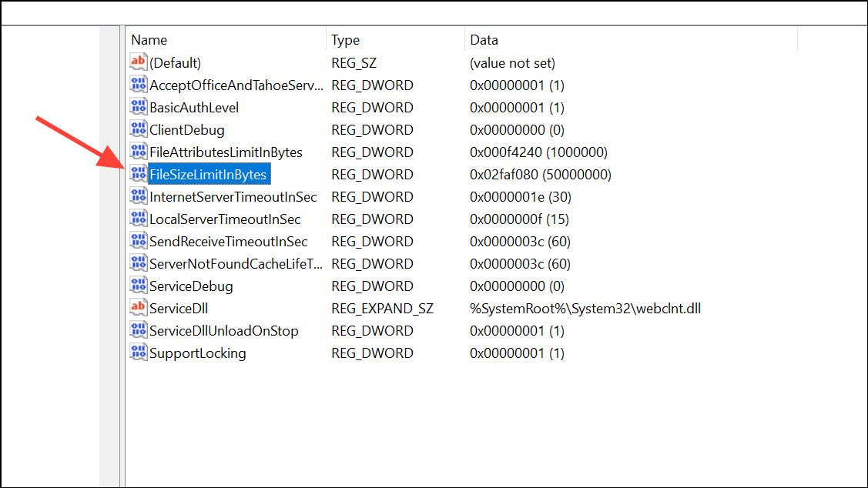Viewport: 868px width, 488px height.
Task: Click the AcceptOfficeAndTahoeServ DWORD icon
Action: (x=139, y=85)
